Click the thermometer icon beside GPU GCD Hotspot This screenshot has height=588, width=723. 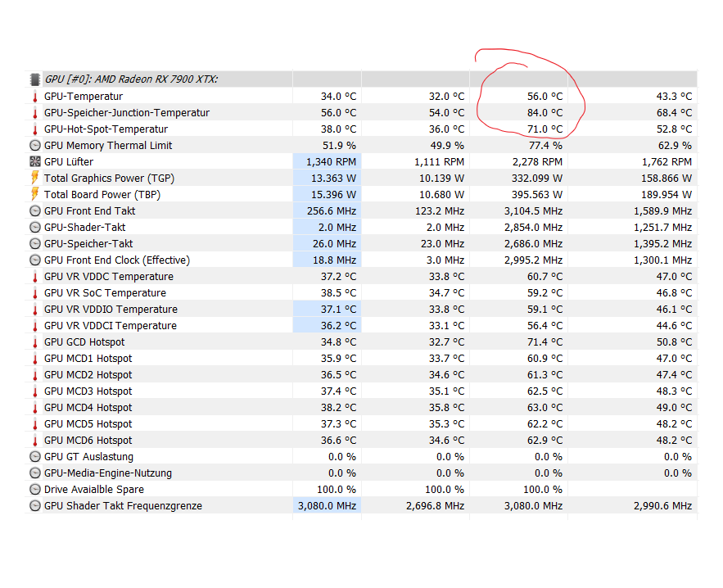coord(34,342)
